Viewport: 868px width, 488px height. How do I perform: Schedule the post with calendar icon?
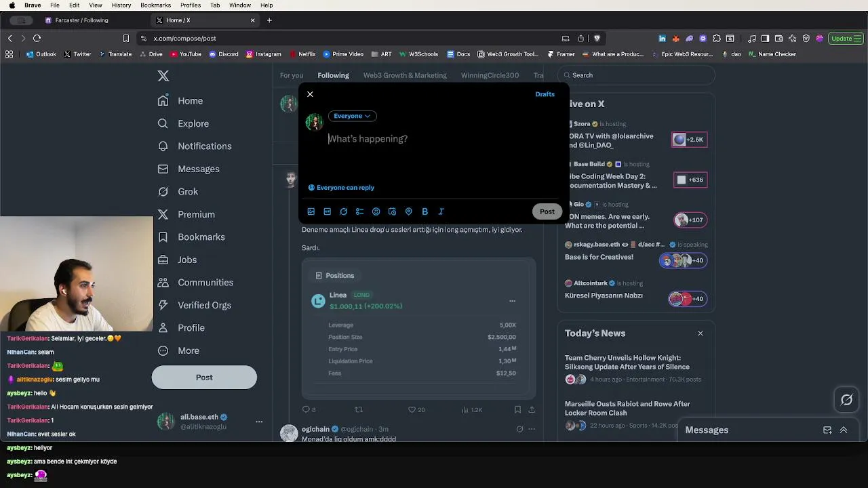(x=393, y=211)
